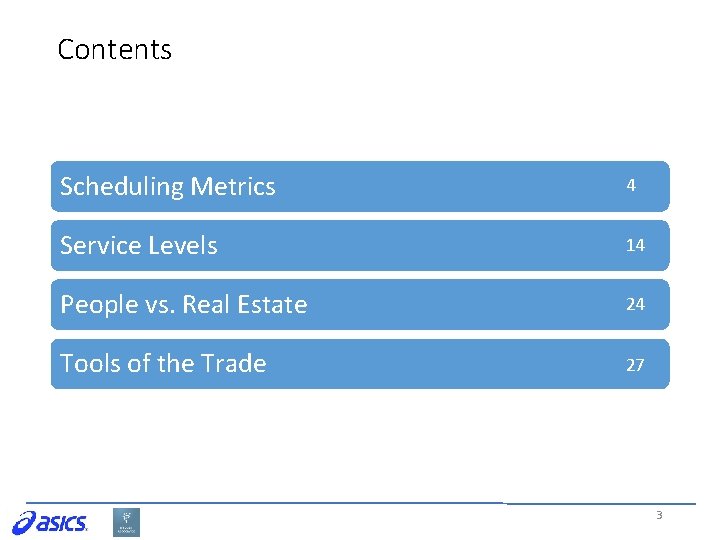Open the Service Levels section bar
The height and width of the screenshot is (540, 720).
360,246
